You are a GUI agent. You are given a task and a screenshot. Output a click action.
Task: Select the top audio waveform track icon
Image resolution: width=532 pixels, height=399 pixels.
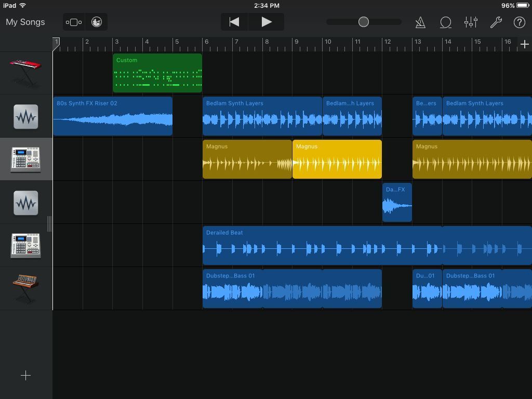(25, 116)
